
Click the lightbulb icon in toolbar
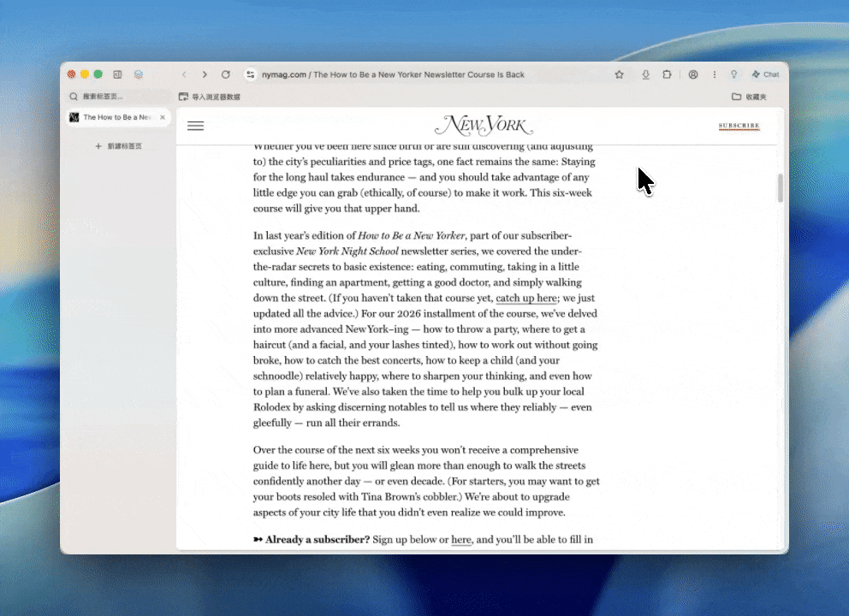click(x=733, y=74)
